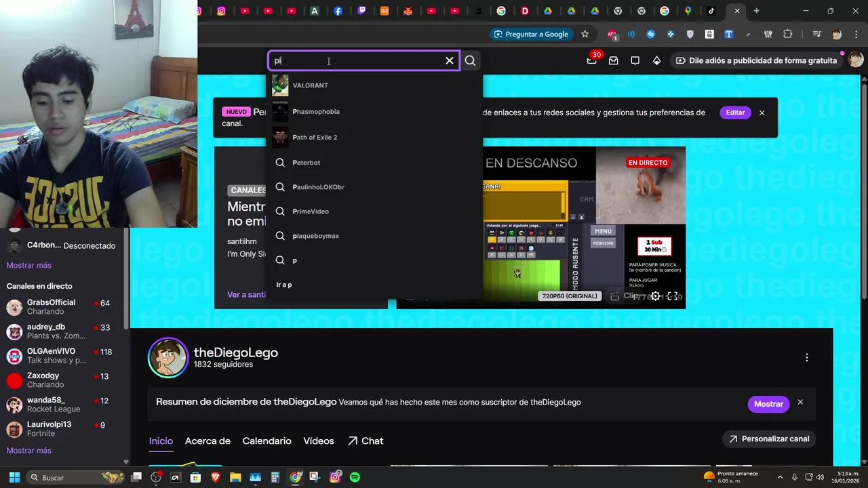Open Chrome three-dot menu
The width and height of the screenshot is (868, 488).
(856, 34)
